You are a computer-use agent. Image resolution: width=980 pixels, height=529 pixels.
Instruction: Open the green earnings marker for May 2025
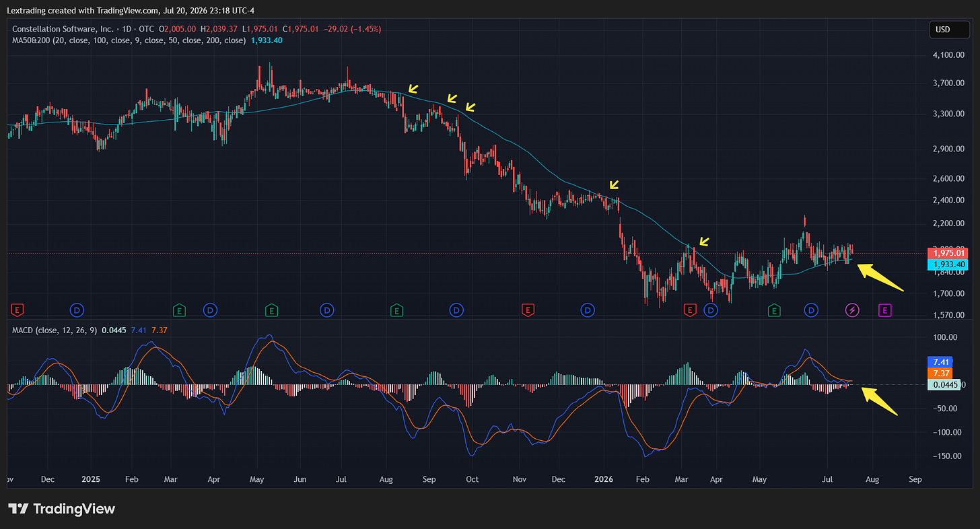tap(271, 310)
